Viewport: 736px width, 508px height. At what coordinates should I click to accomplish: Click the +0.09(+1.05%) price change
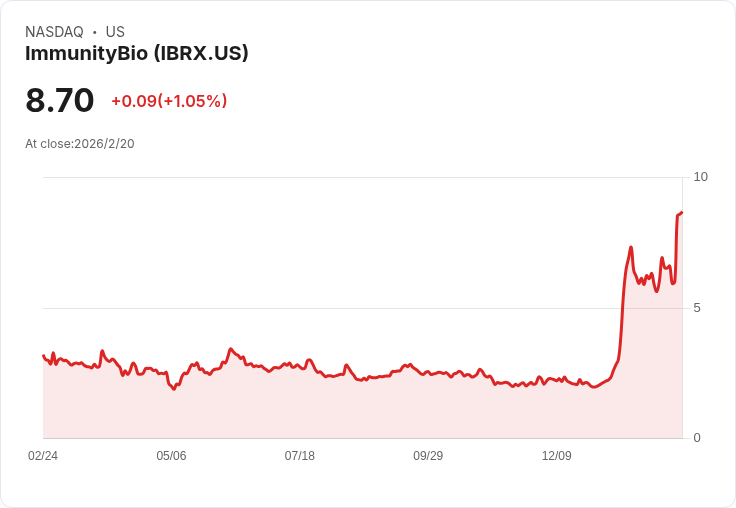coord(169,101)
